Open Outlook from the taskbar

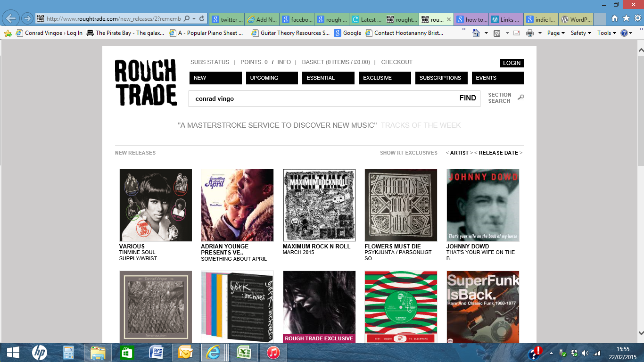point(186,353)
